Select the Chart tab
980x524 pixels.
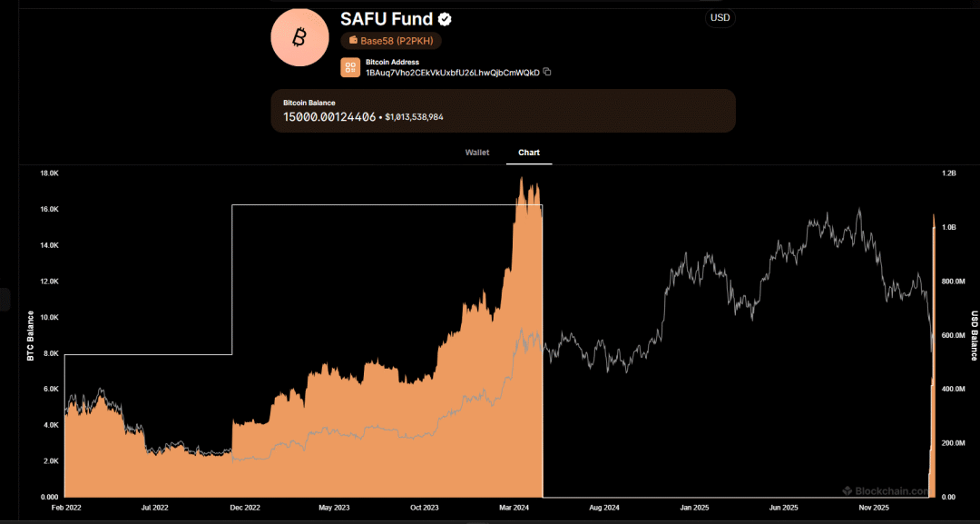[x=529, y=153]
